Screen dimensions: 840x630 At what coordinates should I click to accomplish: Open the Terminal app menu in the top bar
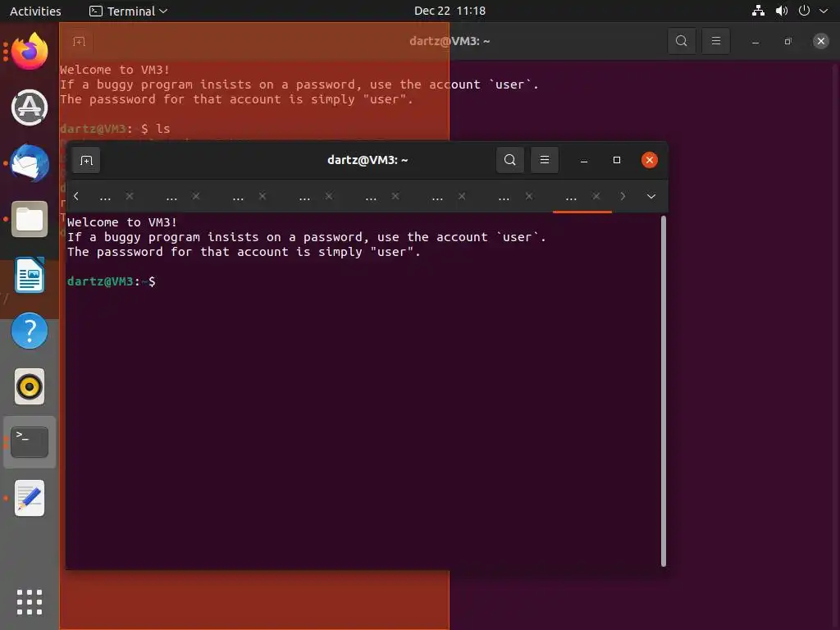[129, 11]
